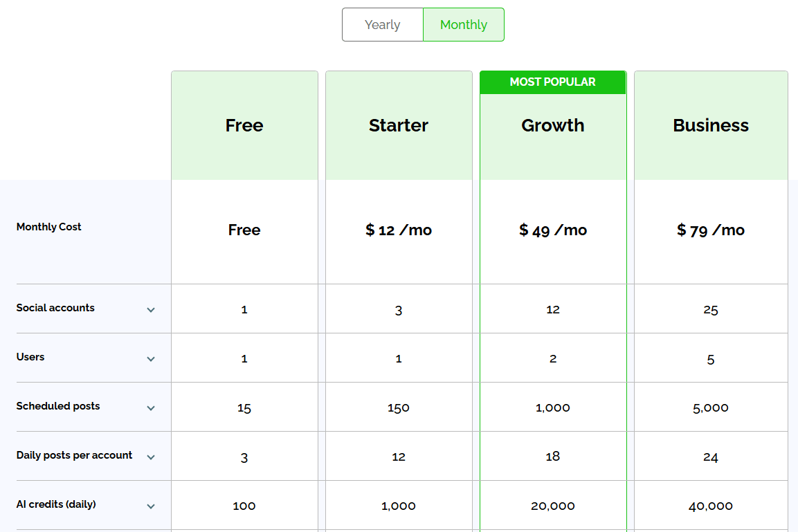Image resolution: width=798 pixels, height=532 pixels.
Task: Expand the Social accounts row details
Action: (151, 310)
